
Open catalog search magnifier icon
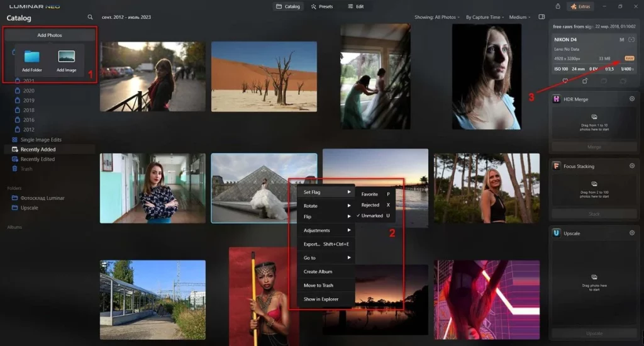[x=90, y=17]
